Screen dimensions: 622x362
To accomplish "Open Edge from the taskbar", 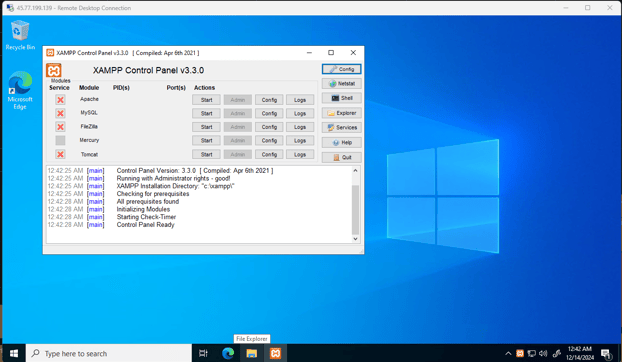I will point(228,353).
